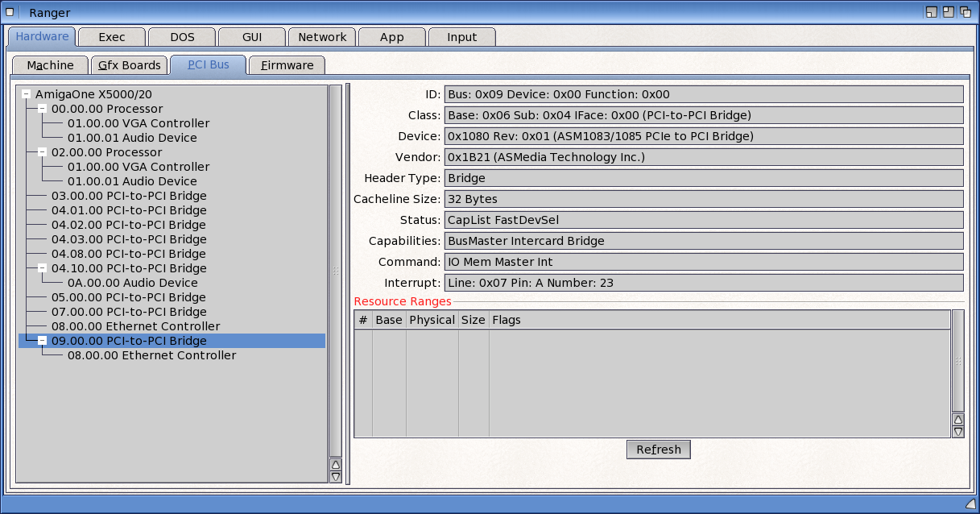Open the Network tab
Screen dimensions: 980x514
(322, 37)
